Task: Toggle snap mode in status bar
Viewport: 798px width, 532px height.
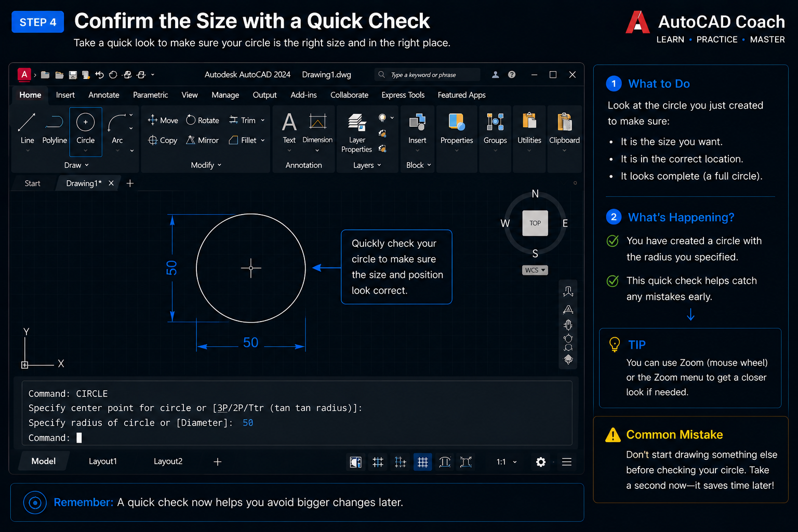Action: (401, 462)
